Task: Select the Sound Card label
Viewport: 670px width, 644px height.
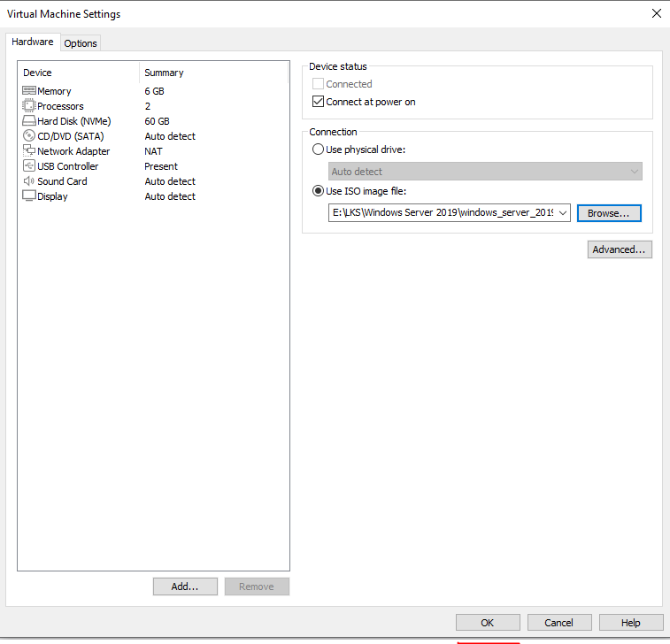Action: [x=62, y=181]
